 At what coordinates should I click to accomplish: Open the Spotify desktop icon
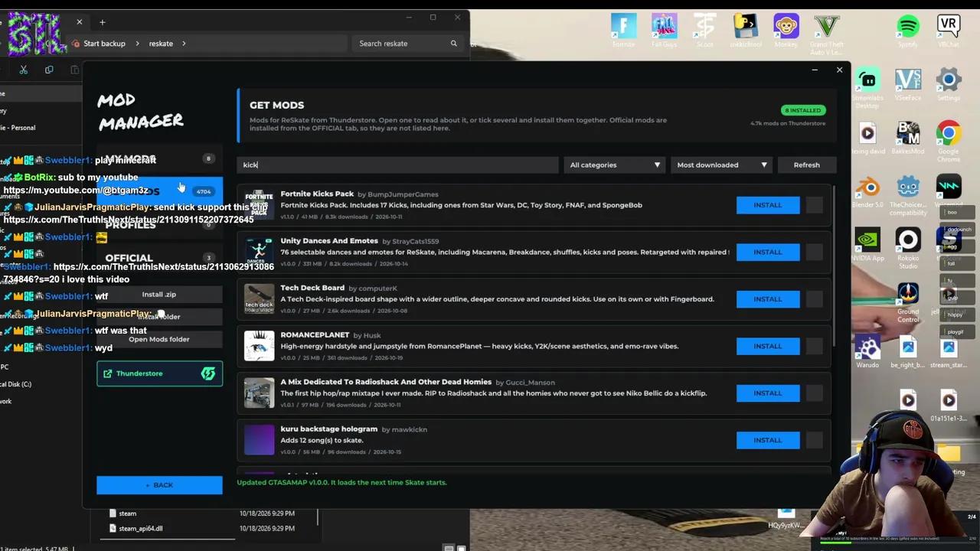pyautogui.click(x=907, y=31)
